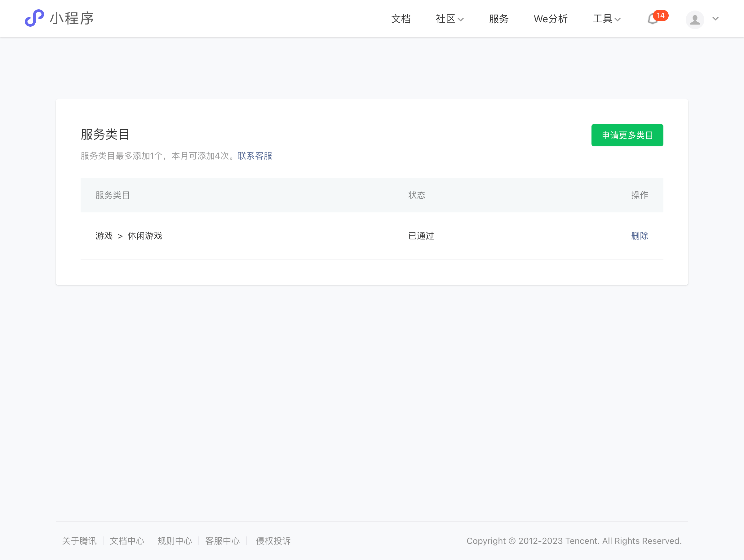This screenshot has width=744, height=560.
Task: Click the user avatar icon
Action: [695, 20]
